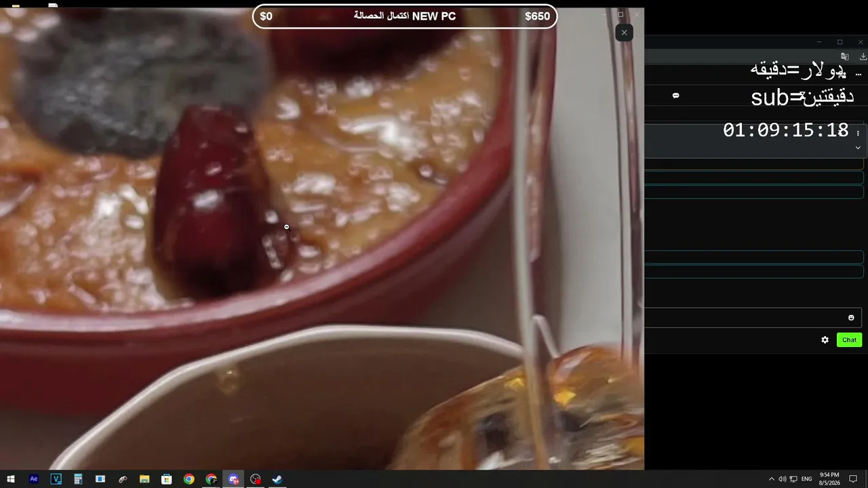Viewport: 868px width, 488px height.
Task: Open Microsoft Store from taskbar
Action: coord(167,479)
